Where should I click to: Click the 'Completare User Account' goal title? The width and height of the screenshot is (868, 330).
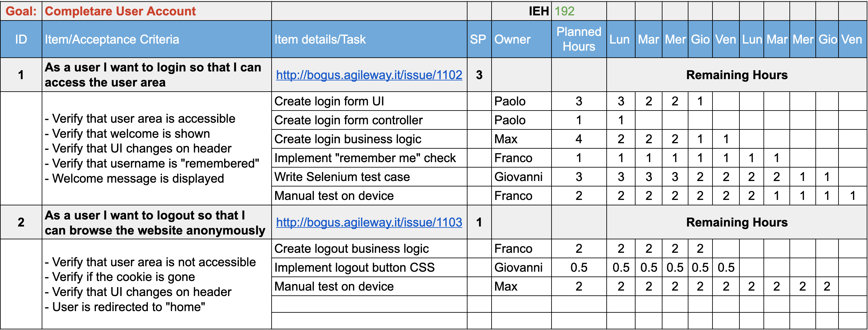120,11
